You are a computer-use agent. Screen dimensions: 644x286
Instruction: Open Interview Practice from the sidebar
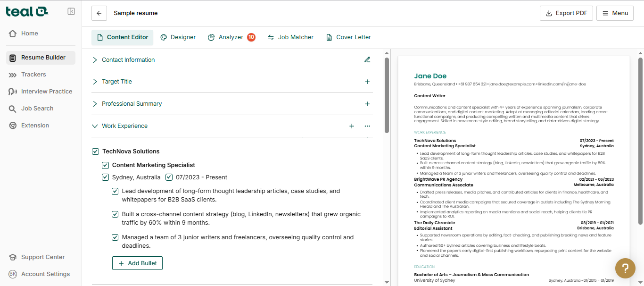pyautogui.click(x=13, y=91)
